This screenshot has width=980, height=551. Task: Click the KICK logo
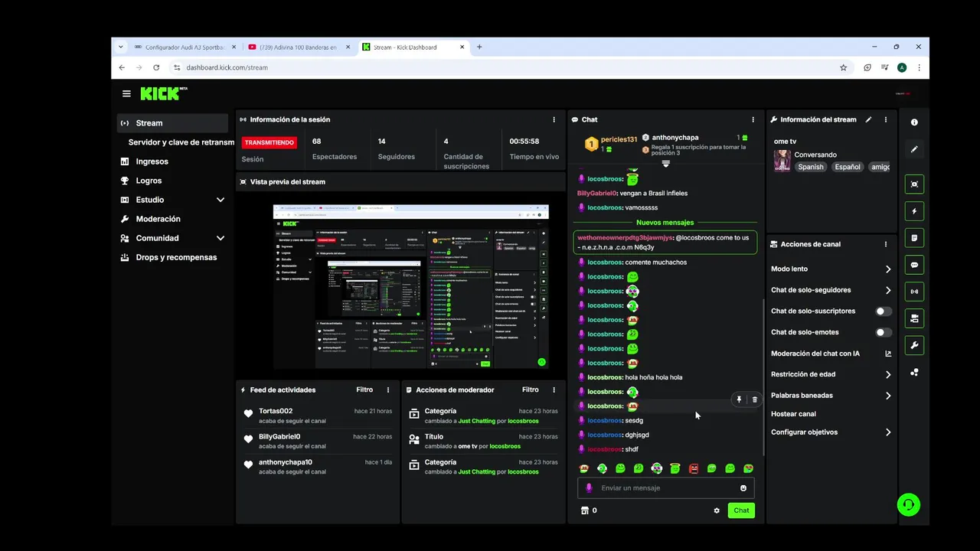pyautogui.click(x=163, y=93)
